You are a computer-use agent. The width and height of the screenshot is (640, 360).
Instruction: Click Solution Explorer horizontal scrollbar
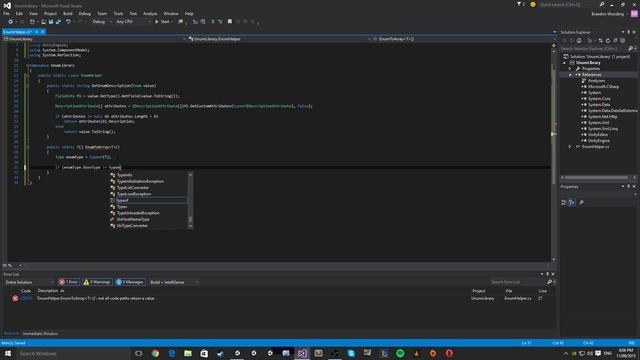click(x=596, y=178)
